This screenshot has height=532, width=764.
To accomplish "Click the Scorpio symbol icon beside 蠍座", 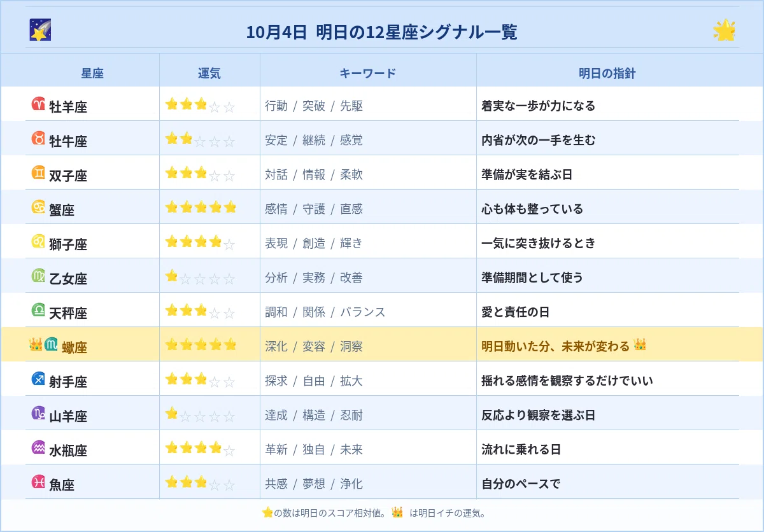I will [52, 344].
